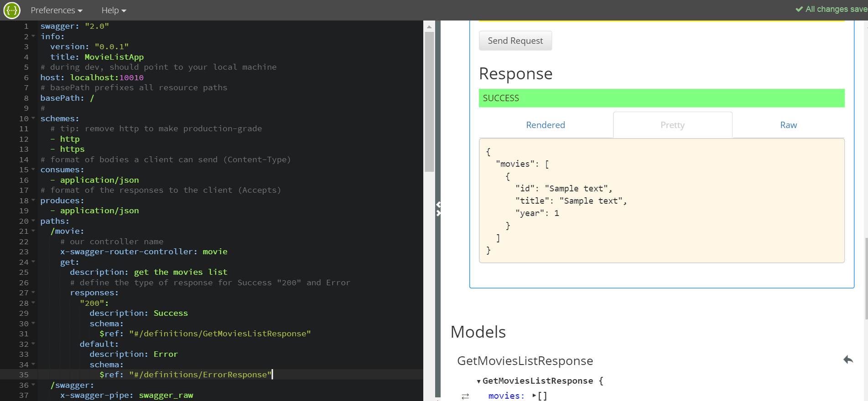Click the x-swagger-pipe: swagger_raw line
The width and height of the screenshot is (868, 401).
tap(127, 395)
